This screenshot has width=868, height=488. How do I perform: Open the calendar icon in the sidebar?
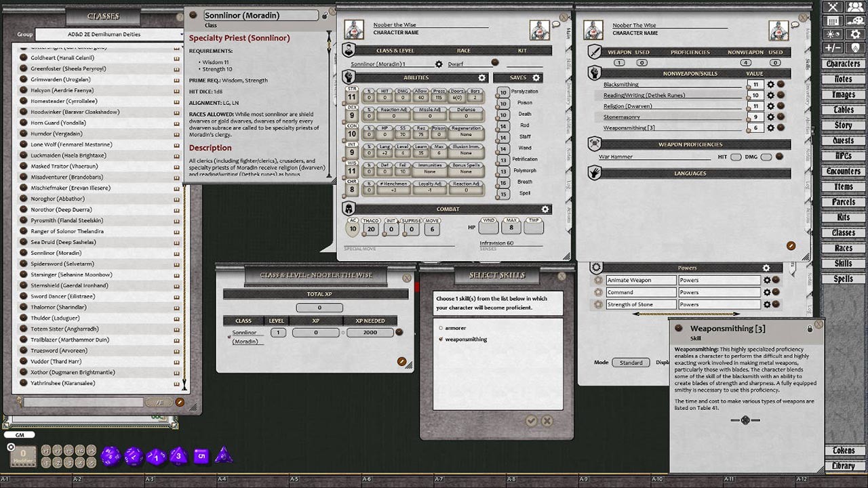pyautogui.click(x=834, y=20)
